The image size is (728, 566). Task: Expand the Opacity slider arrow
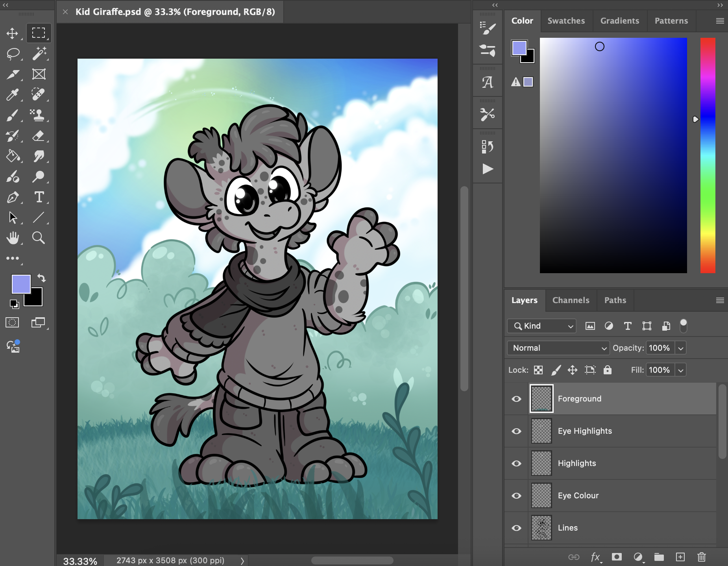tap(681, 348)
